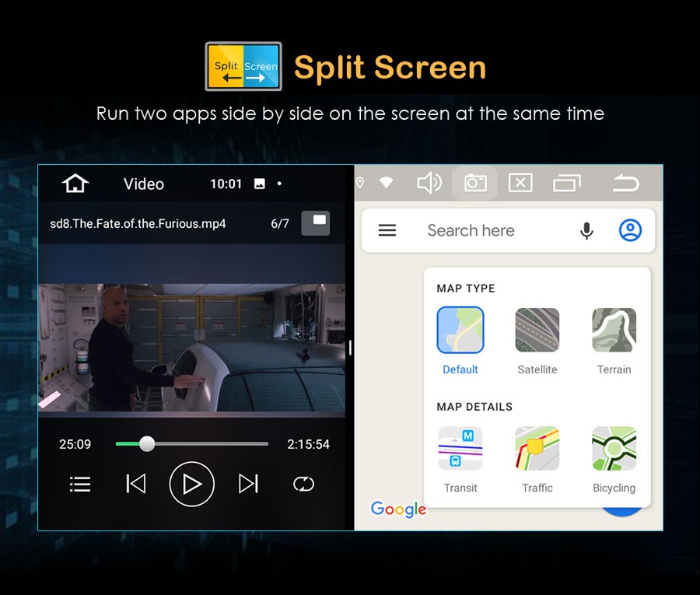This screenshot has height=595, width=700.
Task: Toggle the repeat loop mode
Action: click(x=303, y=484)
